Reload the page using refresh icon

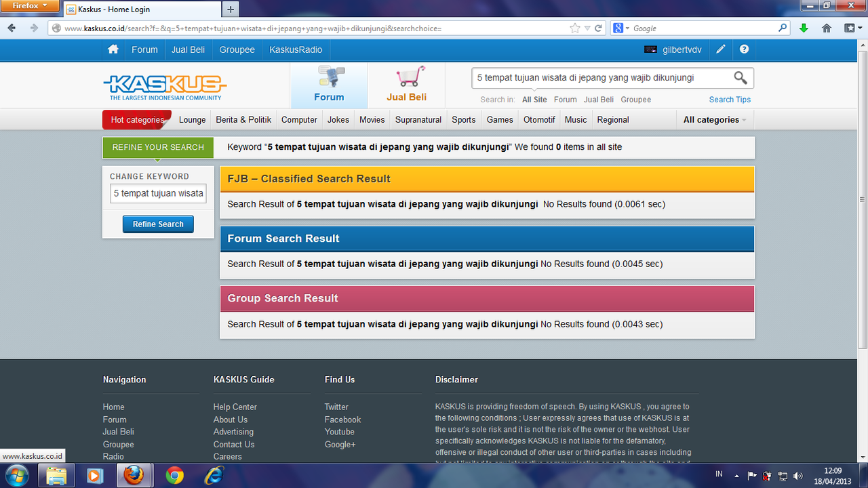(598, 28)
